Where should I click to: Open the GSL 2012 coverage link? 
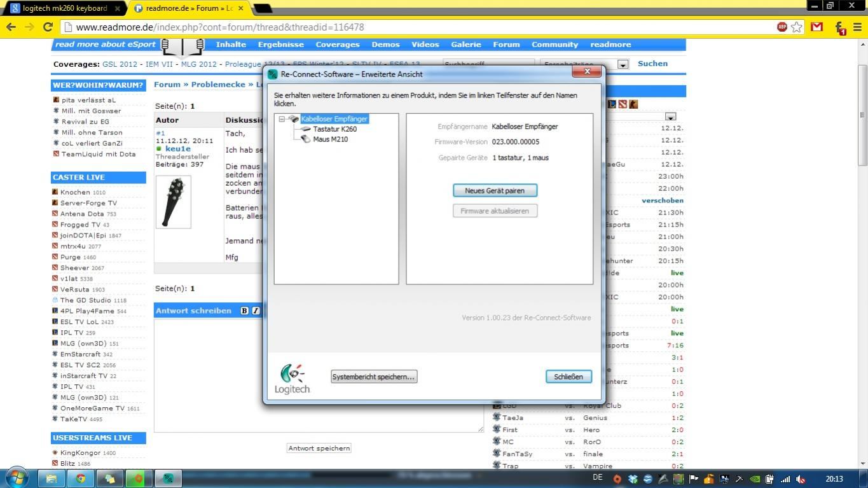coord(120,64)
